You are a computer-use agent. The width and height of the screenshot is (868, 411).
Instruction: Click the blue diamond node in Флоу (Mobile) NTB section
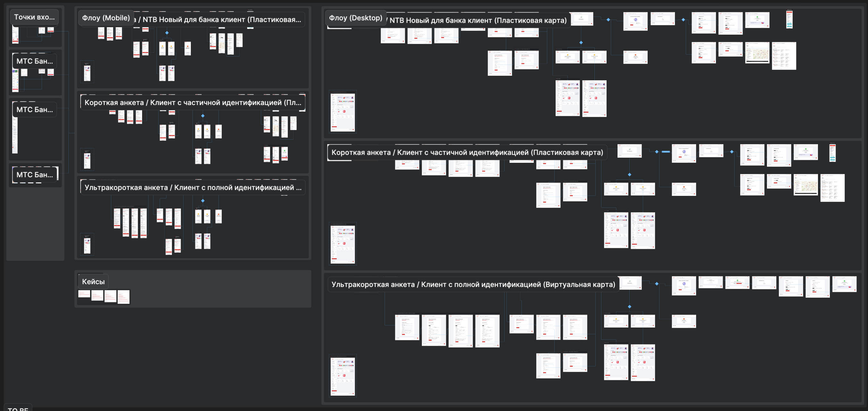click(x=167, y=33)
